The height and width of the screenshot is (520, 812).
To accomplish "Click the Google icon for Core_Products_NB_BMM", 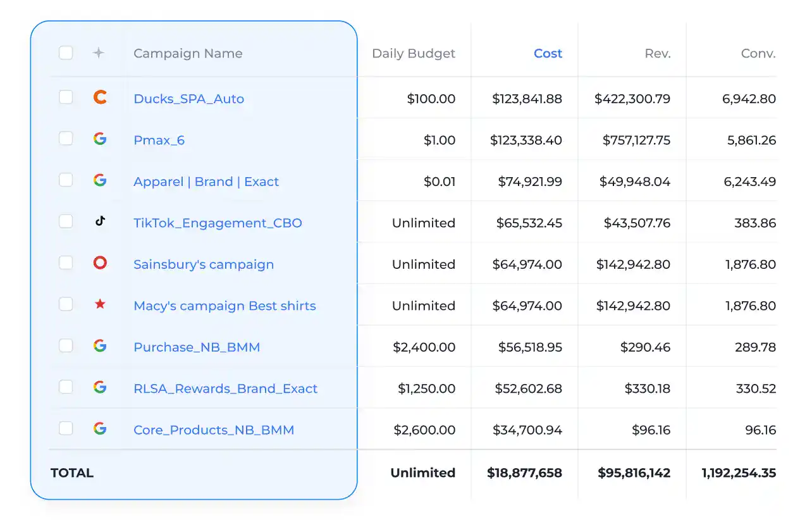I will click(x=99, y=429).
